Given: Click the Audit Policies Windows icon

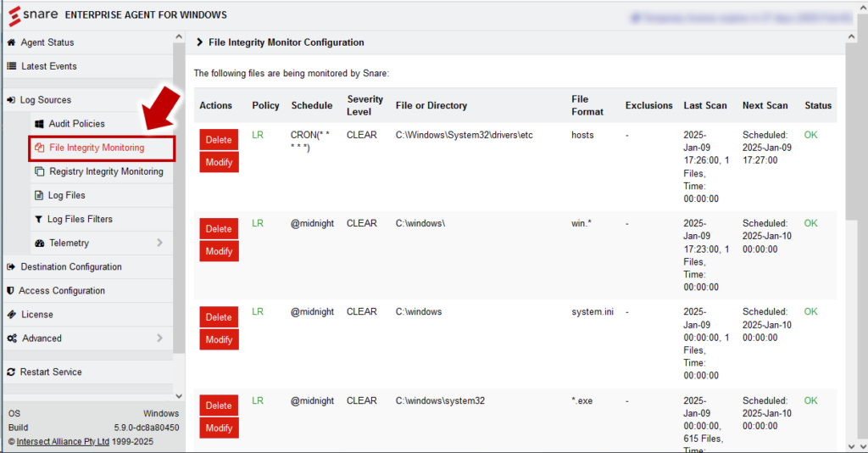Looking at the screenshot, I should click(x=39, y=124).
